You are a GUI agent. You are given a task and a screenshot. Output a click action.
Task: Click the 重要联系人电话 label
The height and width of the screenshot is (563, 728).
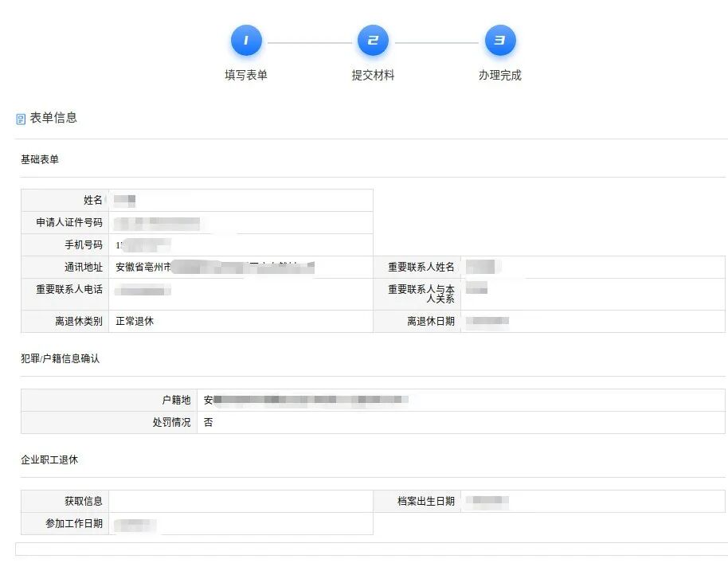pyautogui.click(x=69, y=290)
